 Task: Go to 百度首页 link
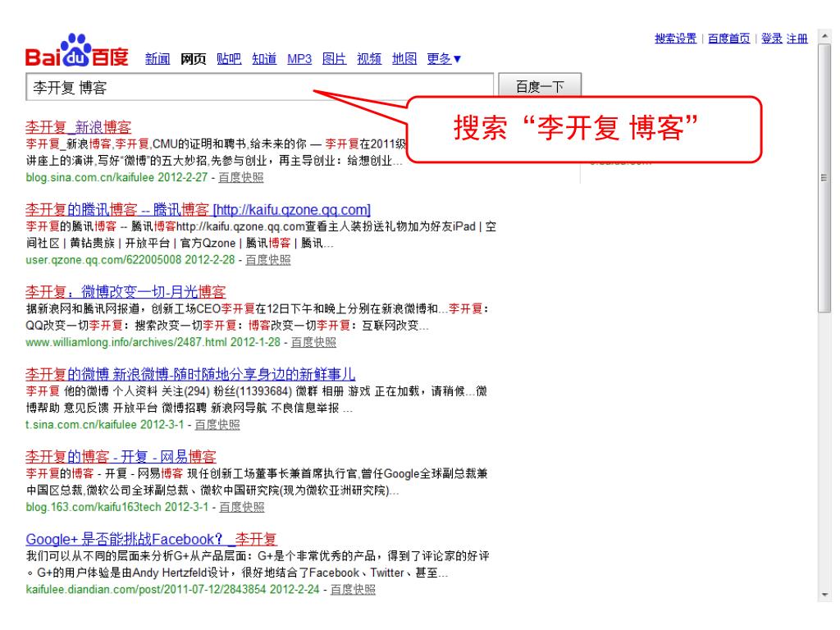pyautogui.click(x=728, y=39)
